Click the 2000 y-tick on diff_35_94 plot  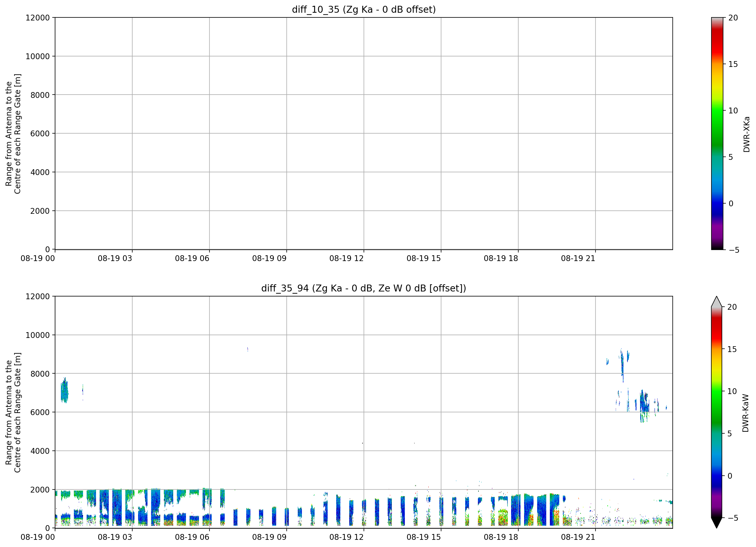40,490
